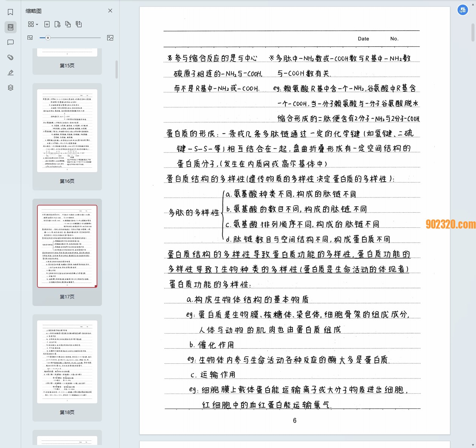
Task: Click the replace pages icon
Action: (68, 24)
